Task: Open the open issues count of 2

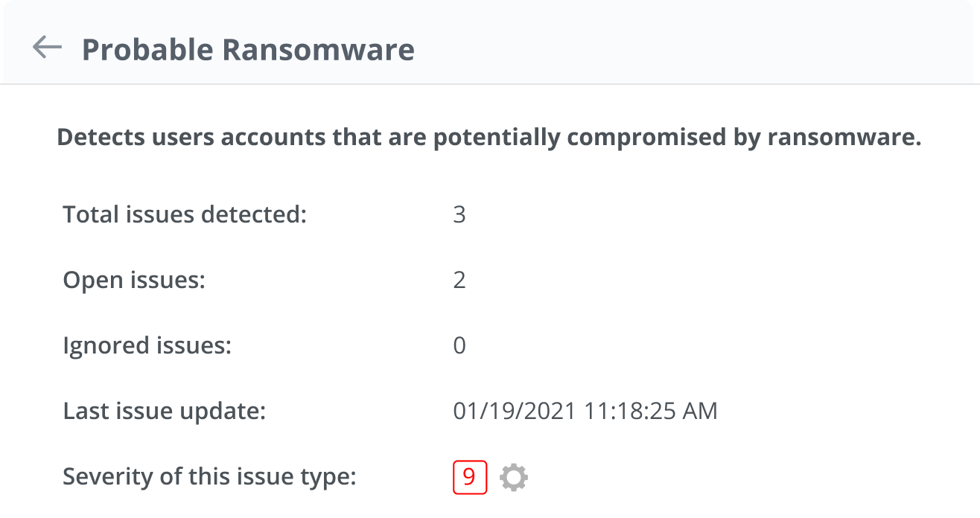Action: pos(459,281)
